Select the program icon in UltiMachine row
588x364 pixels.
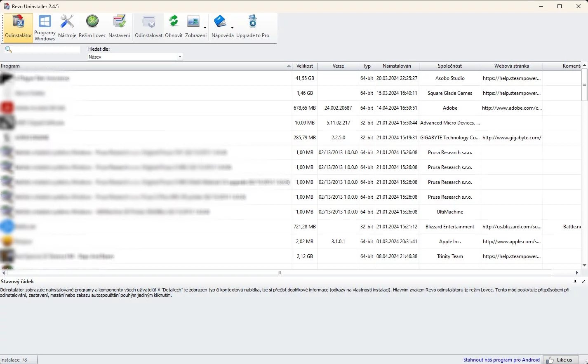click(x=7, y=212)
